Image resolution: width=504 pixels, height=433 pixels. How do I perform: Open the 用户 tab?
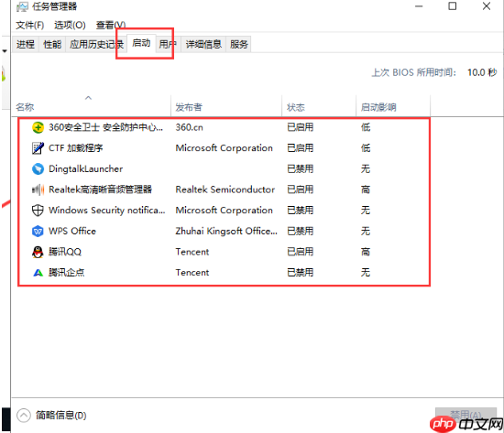coord(168,44)
